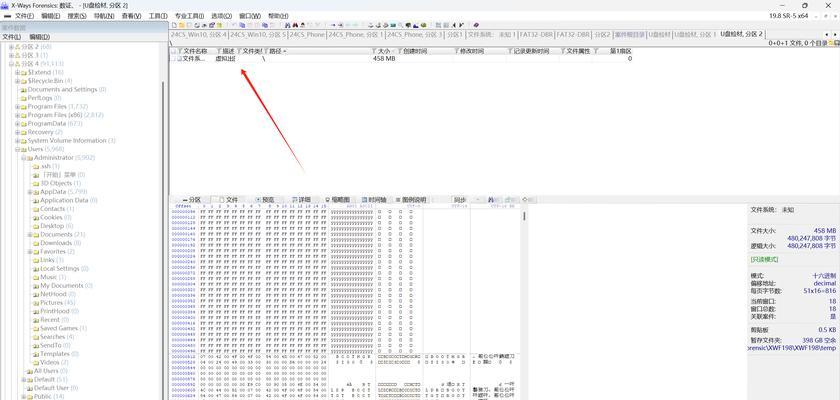Select the 图例说明 button
This screenshot has height=400, width=840.
click(411, 200)
